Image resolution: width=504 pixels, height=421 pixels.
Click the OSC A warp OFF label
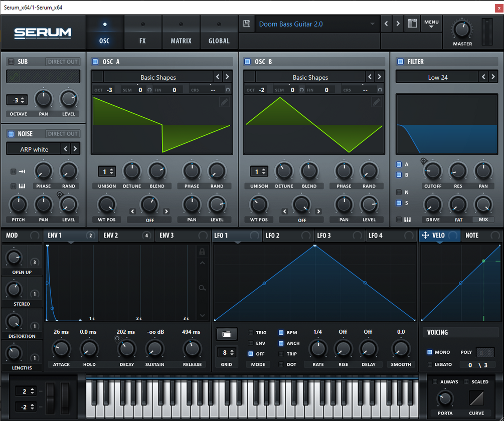click(x=150, y=220)
